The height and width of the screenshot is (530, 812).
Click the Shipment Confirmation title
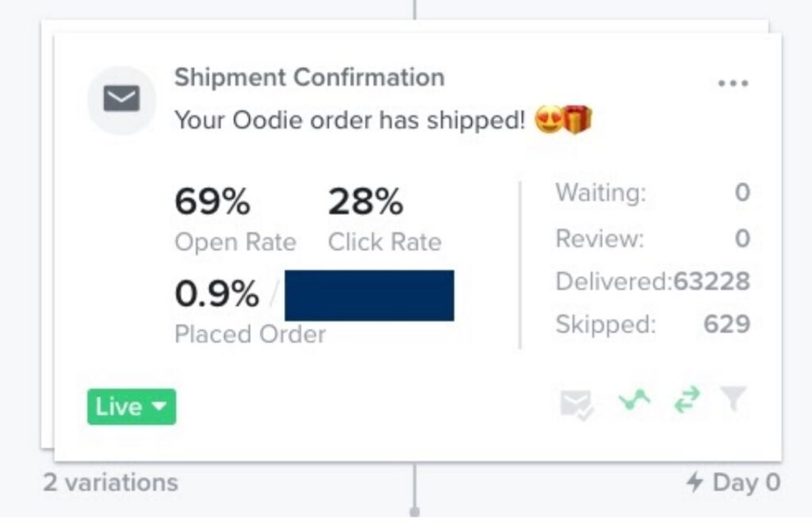(309, 78)
